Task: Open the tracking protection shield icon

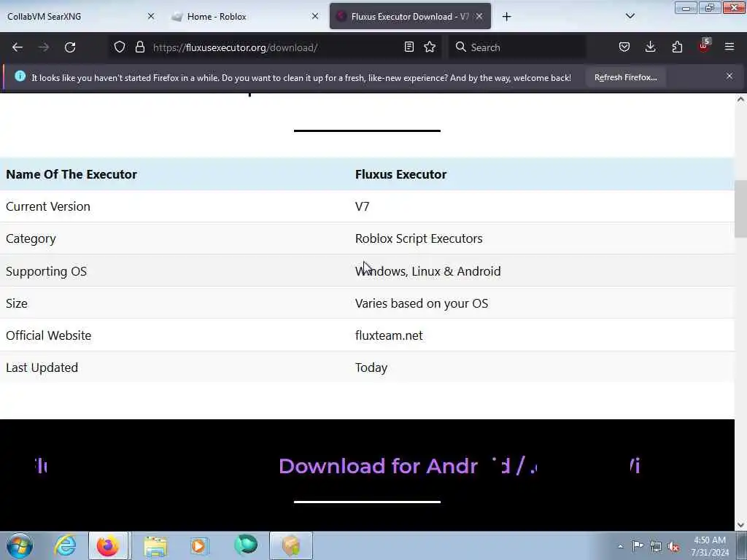Action: tap(120, 47)
